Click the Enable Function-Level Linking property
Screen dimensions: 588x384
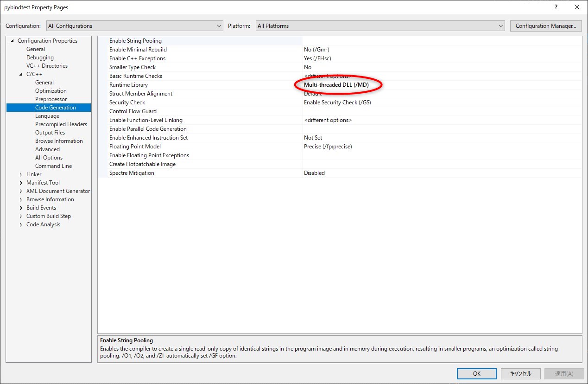(x=146, y=120)
